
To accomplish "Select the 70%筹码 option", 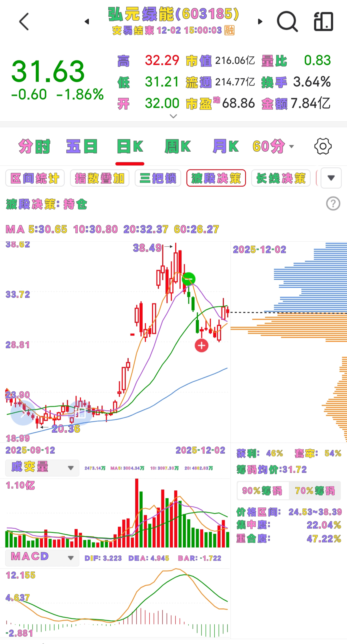I will pos(315,491).
